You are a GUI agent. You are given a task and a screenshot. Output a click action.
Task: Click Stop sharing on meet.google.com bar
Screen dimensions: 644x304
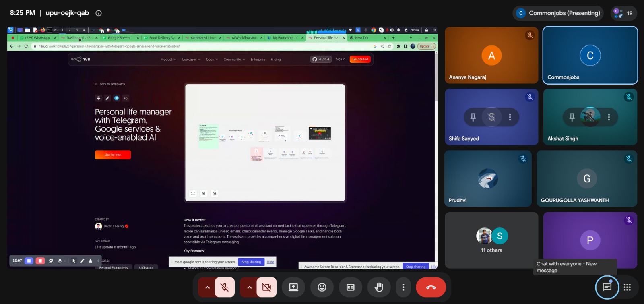pyautogui.click(x=251, y=262)
